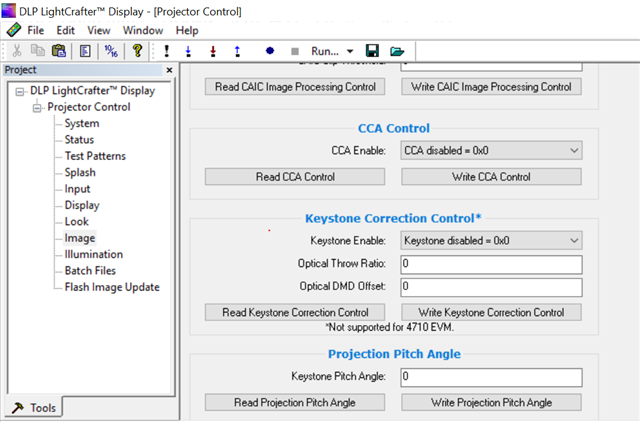Viewport: 640px width, 422px height.
Task: Click the hex 10/16 format toolbar icon
Action: [111, 50]
